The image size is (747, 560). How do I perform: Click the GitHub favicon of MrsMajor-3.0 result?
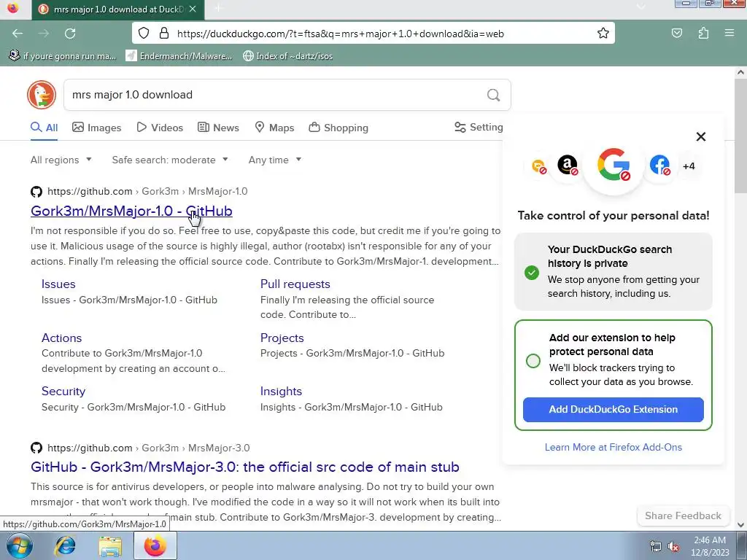pyautogui.click(x=36, y=448)
